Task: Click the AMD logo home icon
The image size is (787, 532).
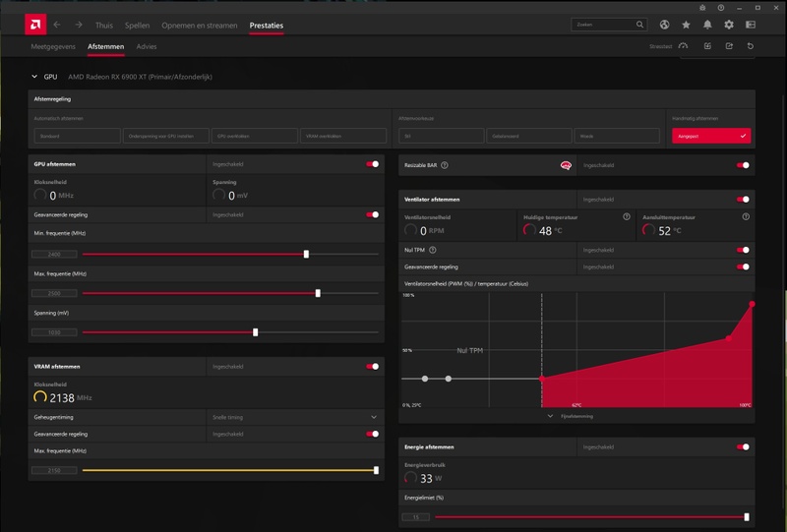Action: tap(35, 24)
